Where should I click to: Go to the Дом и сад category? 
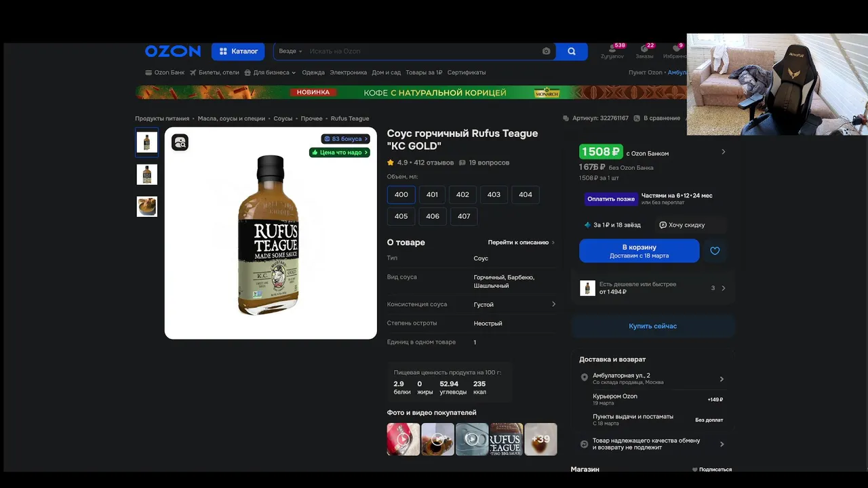[x=387, y=73]
